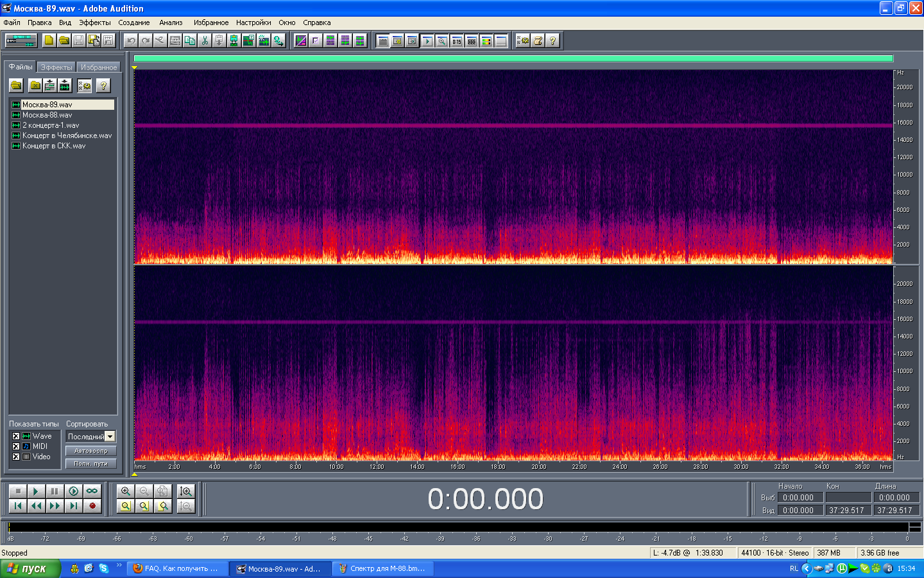Image resolution: width=924 pixels, height=578 pixels.
Task: Select Концерт в Челябинске.wav in file list
Action: [67, 136]
